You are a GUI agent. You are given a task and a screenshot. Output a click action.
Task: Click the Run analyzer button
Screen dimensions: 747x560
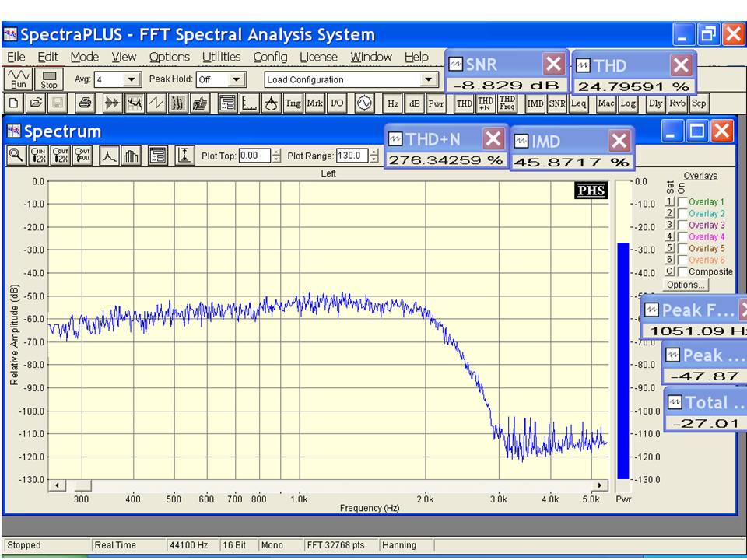pos(18,79)
